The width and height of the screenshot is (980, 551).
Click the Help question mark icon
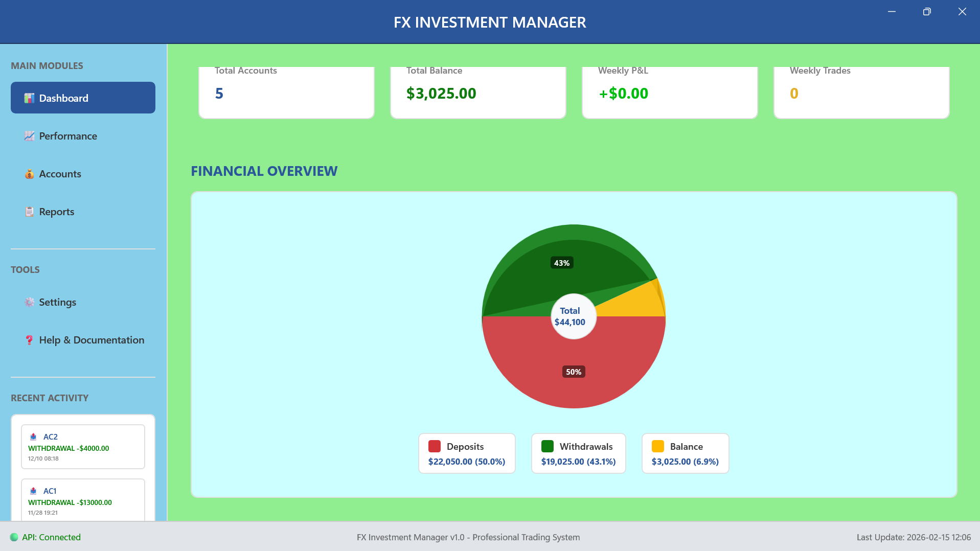point(29,340)
